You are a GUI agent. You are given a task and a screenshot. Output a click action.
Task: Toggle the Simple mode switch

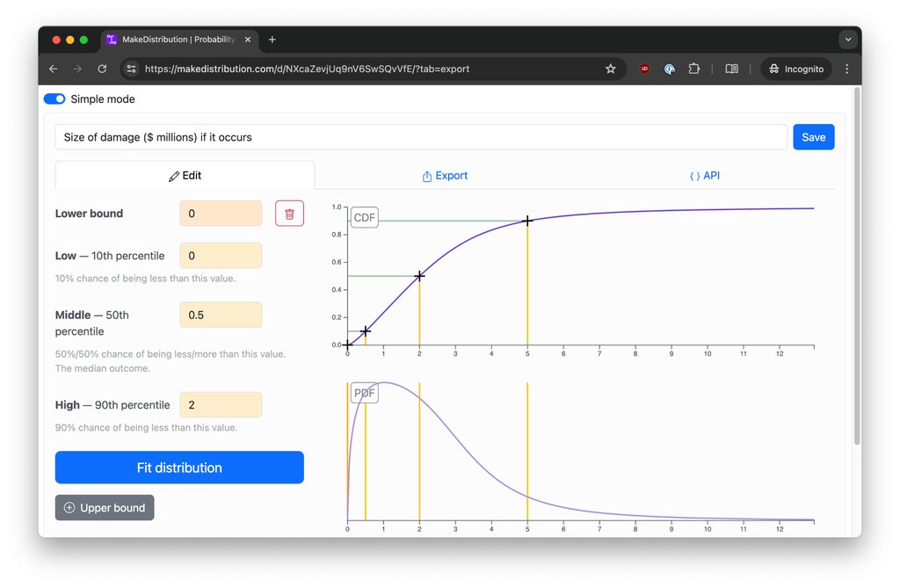[54, 98]
